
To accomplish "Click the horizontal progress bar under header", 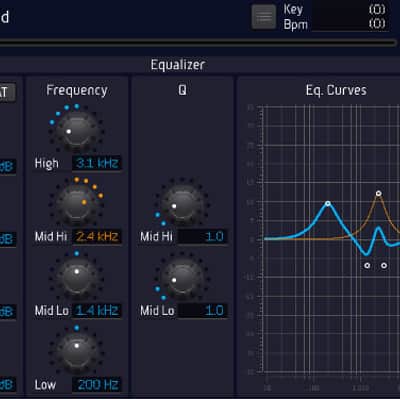I will (x=198, y=43).
